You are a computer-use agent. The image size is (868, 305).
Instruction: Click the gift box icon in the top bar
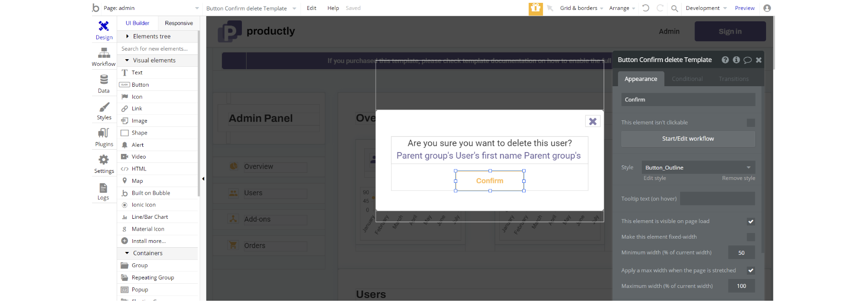point(536,9)
